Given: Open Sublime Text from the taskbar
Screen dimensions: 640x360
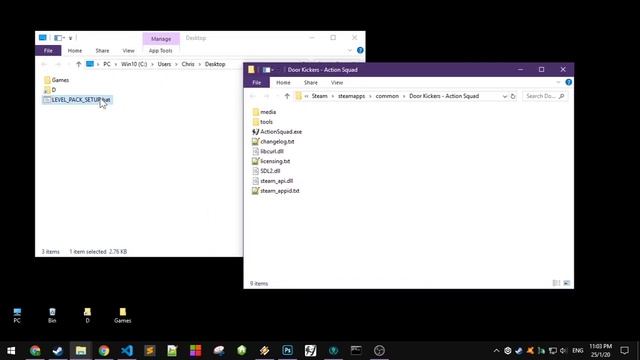Looking at the screenshot, I should (x=150, y=350).
